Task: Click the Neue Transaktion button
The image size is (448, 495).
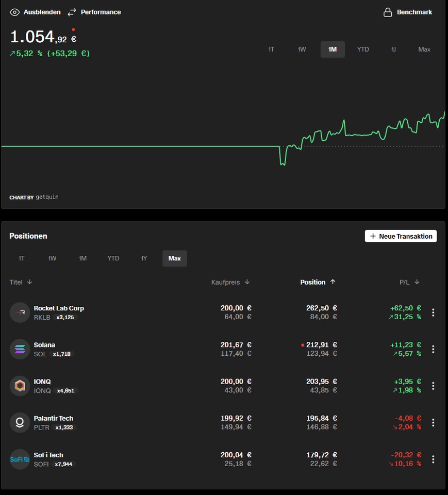Action: tap(401, 236)
